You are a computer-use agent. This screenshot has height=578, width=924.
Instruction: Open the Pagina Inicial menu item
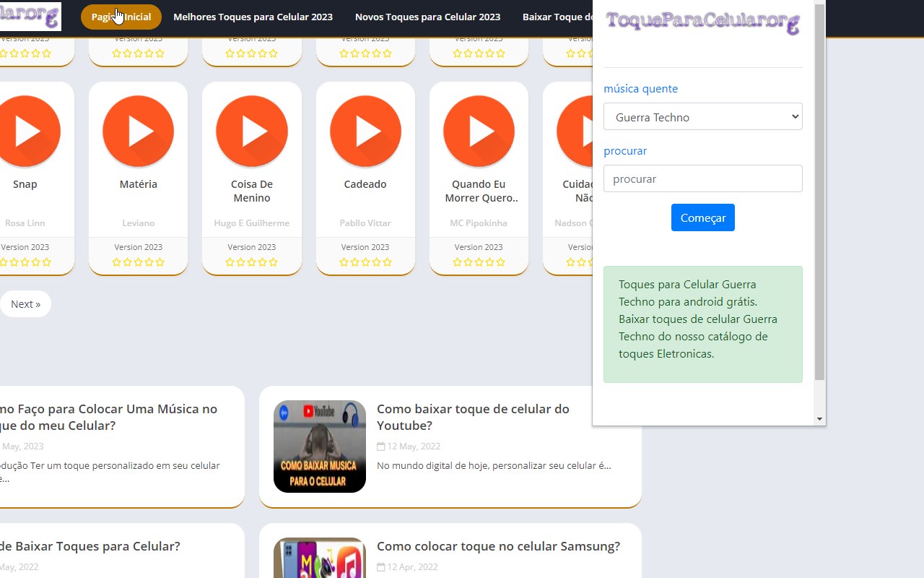click(x=121, y=17)
